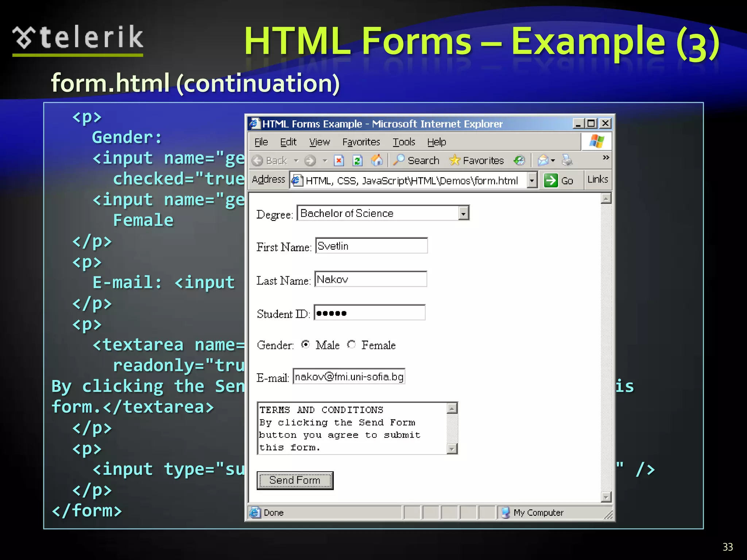Image resolution: width=747 pixels, height=560 pixels.
Task: Select the Female gender radio button
Action: pyautogui.click(x=352, y=345)
